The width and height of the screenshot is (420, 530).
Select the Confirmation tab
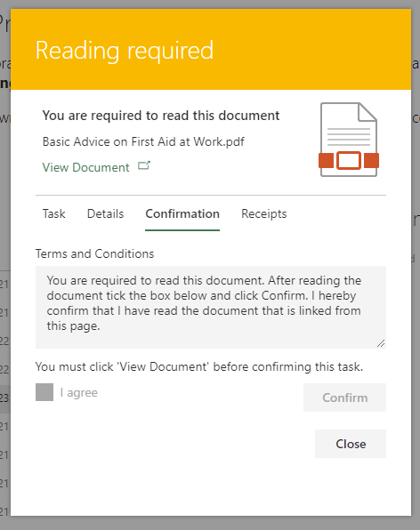click(x=182, y=213)
